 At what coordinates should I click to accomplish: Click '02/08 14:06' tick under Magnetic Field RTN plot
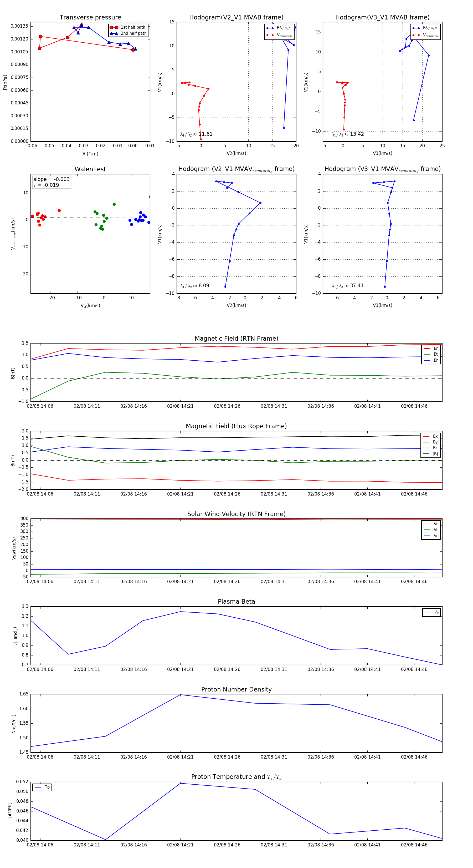pyautogui.click(x=40, y=406)
